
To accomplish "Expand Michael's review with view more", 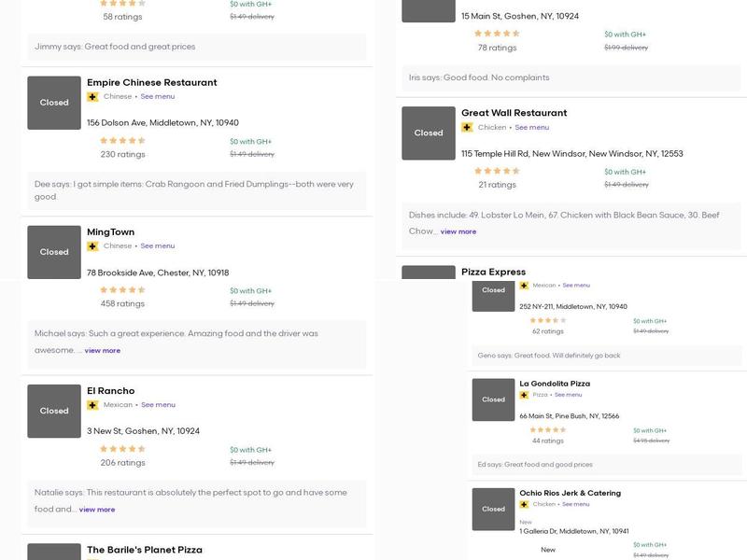I will coord(102,351).
